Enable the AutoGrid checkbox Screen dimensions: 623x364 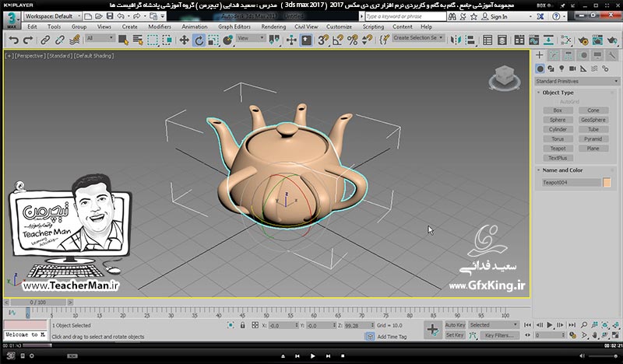click(556, 102)
